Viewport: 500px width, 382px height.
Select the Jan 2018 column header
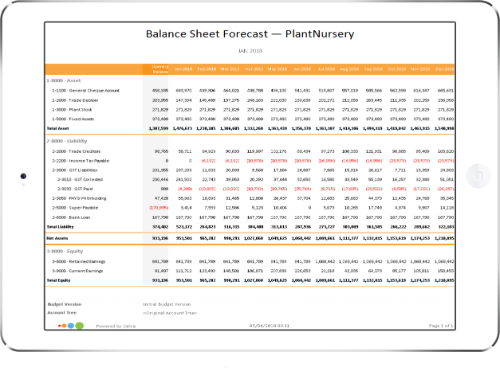183,69
